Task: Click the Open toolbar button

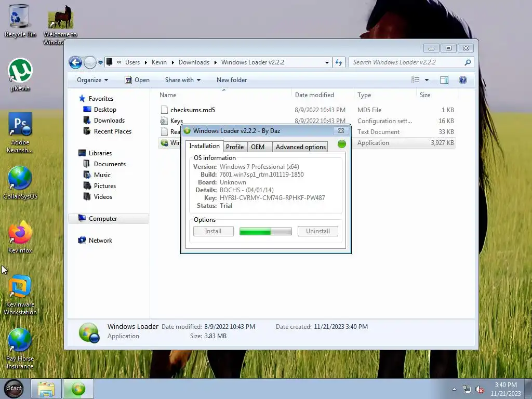Action: click(137, 80)
